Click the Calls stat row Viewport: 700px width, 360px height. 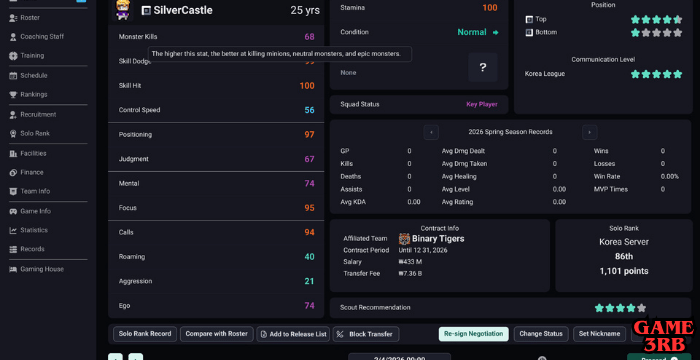pyautogui.click(x=216, y=232)
